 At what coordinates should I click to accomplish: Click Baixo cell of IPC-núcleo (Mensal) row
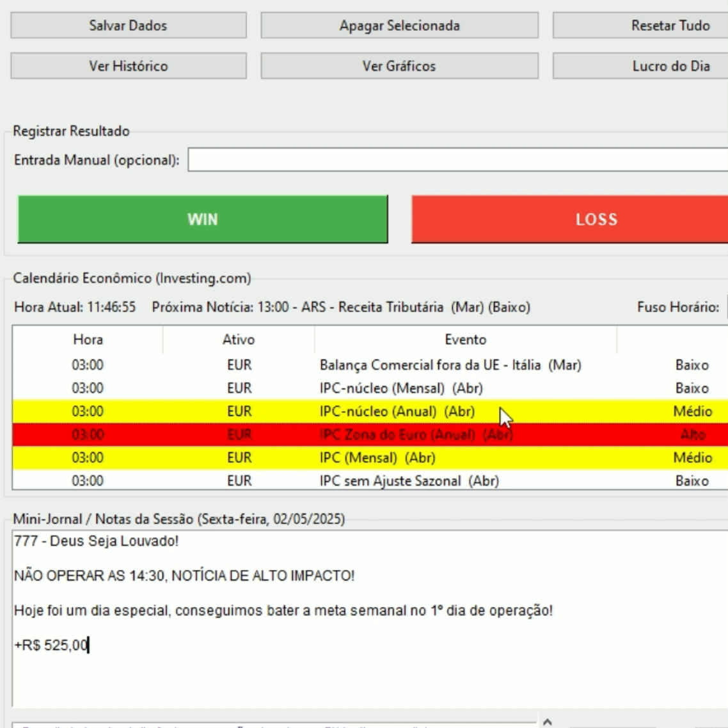pos(692,388)
